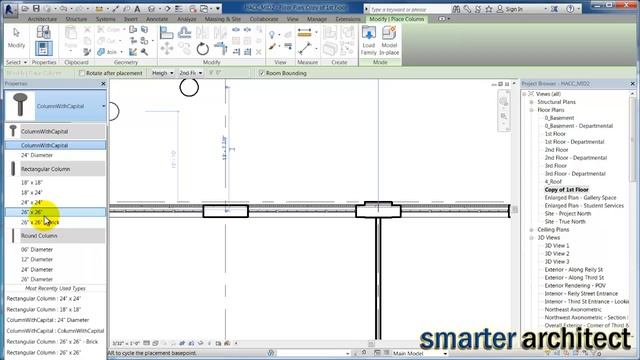Collapse 3D Views in Project Browser

[531, 238]
